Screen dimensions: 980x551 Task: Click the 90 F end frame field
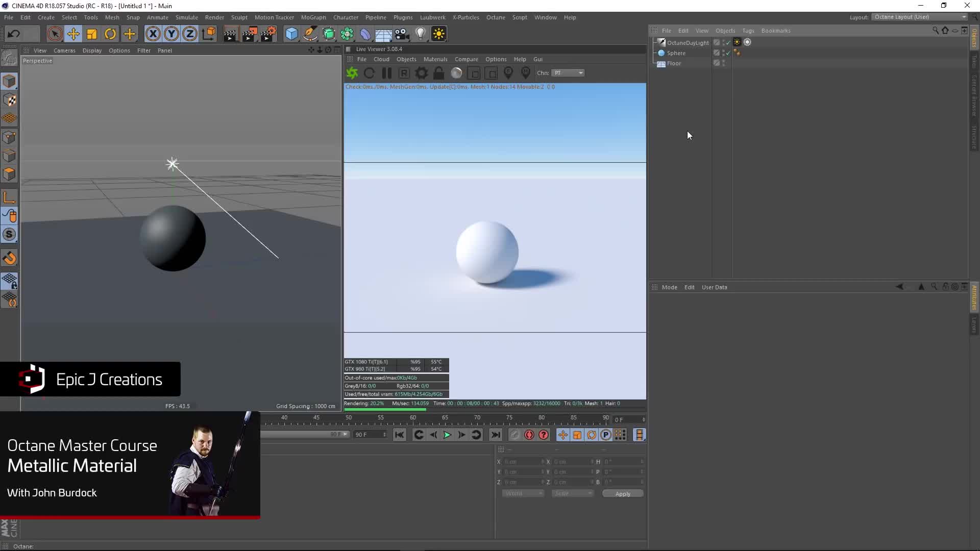(x=371, y=435)
